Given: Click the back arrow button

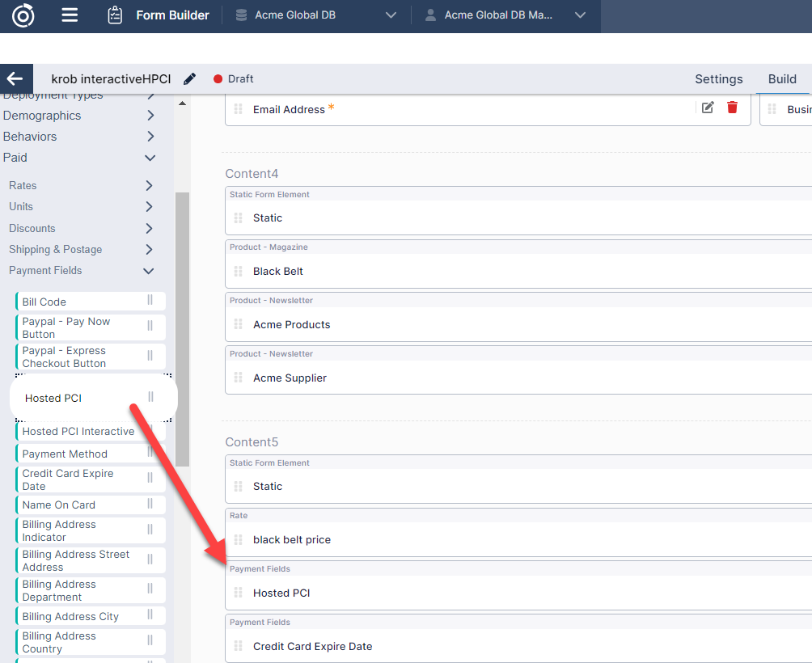Looking at the screenshot, I should click(x=15, y=78).
